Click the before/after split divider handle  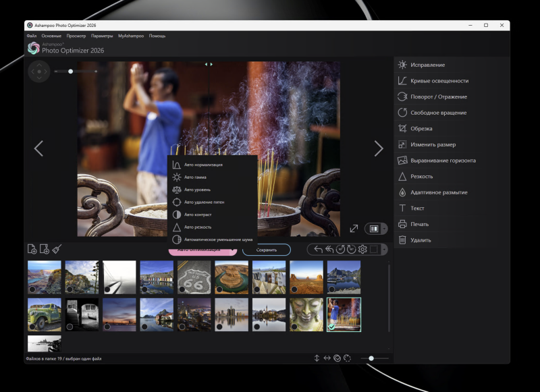(209, 64)
